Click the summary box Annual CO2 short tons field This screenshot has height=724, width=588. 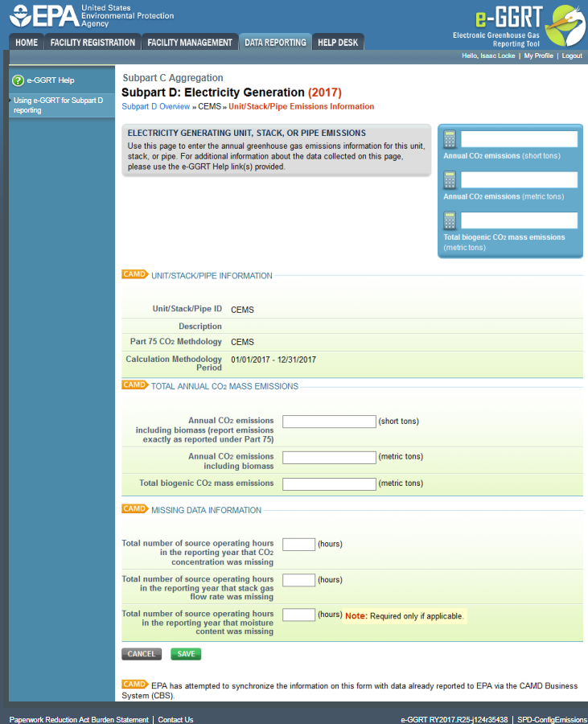click(x=519, y=139)
